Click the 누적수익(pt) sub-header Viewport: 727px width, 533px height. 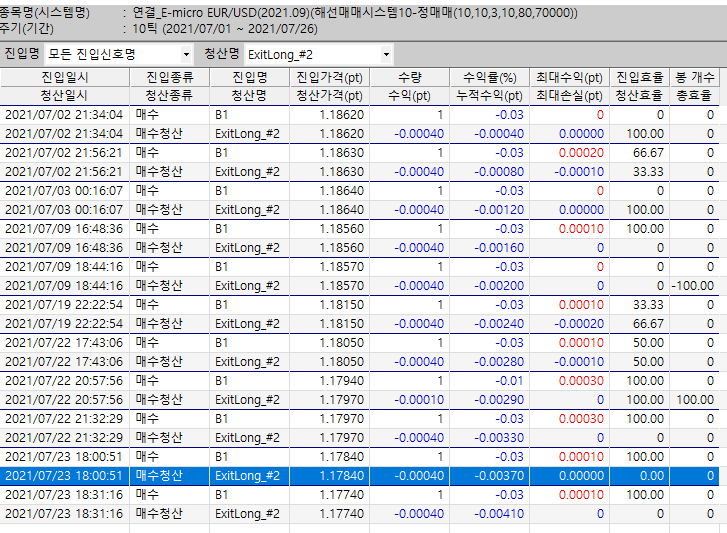pyautogui.click(x=490, y=96)
